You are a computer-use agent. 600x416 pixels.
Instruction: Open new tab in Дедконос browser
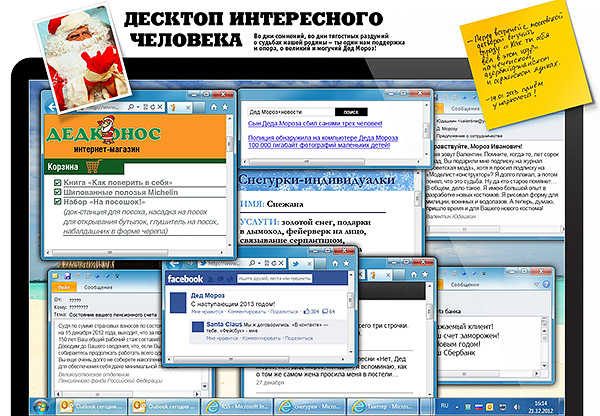[199, 107]
